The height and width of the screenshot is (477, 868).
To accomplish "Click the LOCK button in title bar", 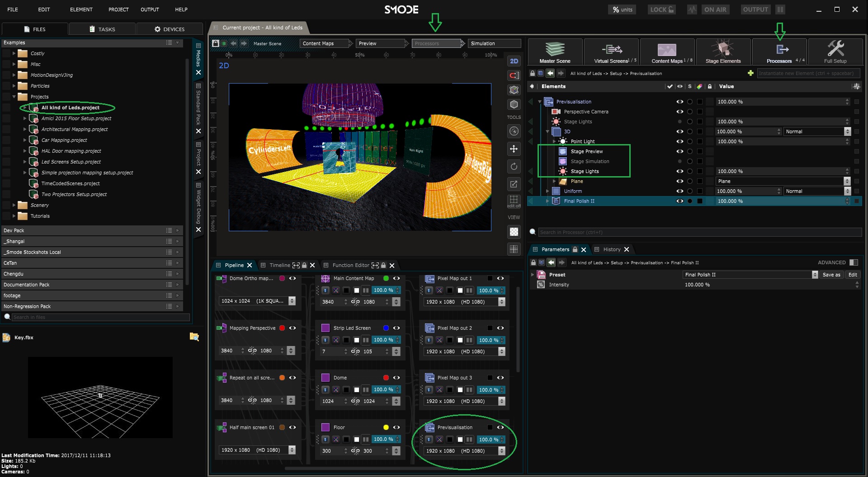I will [662, 9].
